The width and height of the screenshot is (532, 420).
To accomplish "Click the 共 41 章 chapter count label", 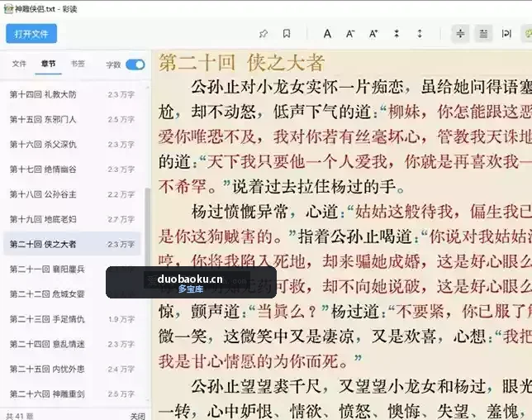I will point(19,416).
